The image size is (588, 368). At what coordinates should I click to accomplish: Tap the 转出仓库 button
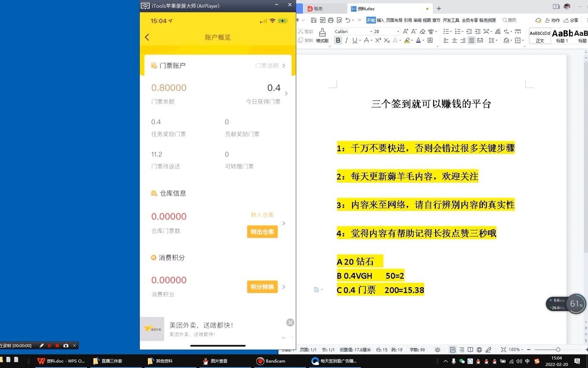[x=262, y=232]
